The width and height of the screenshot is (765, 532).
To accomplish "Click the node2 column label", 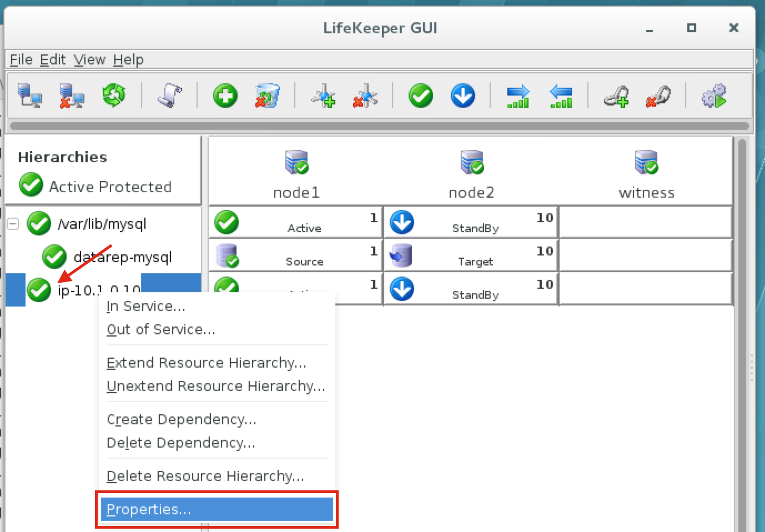I will (x=471, y=193).
